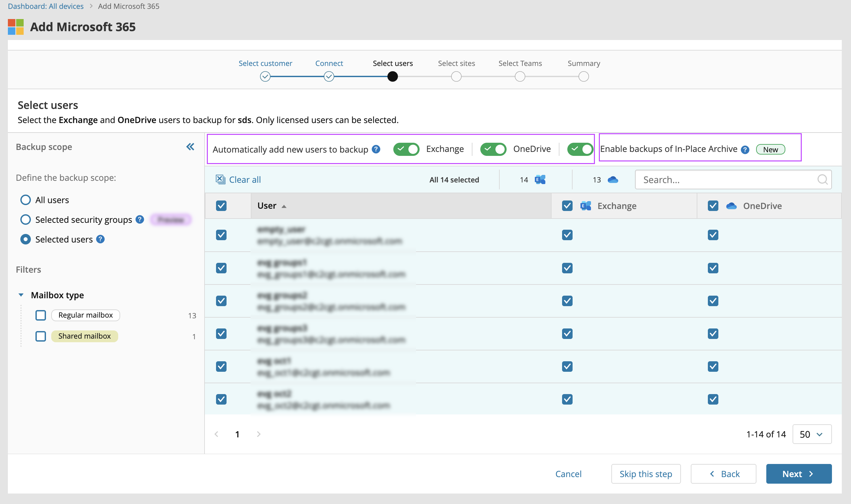Click inside the Search field
Image resolution: width=851 pixels, height=504 pixels.
pos(727,180)
